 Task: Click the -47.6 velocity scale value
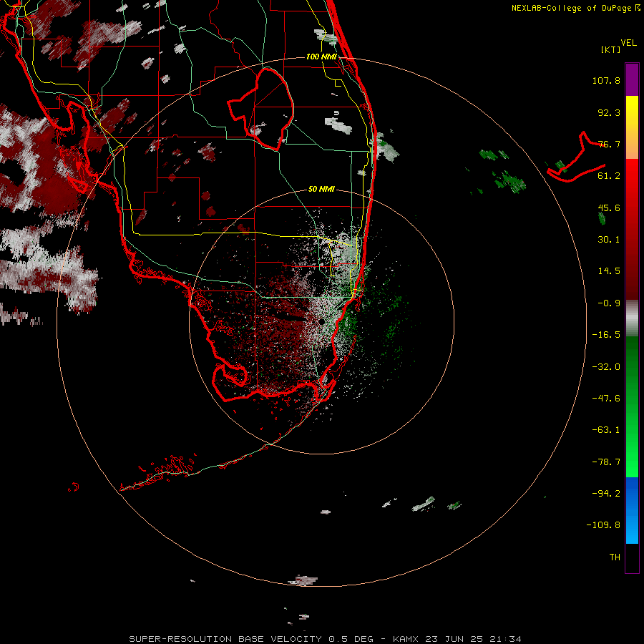[606, 399]
